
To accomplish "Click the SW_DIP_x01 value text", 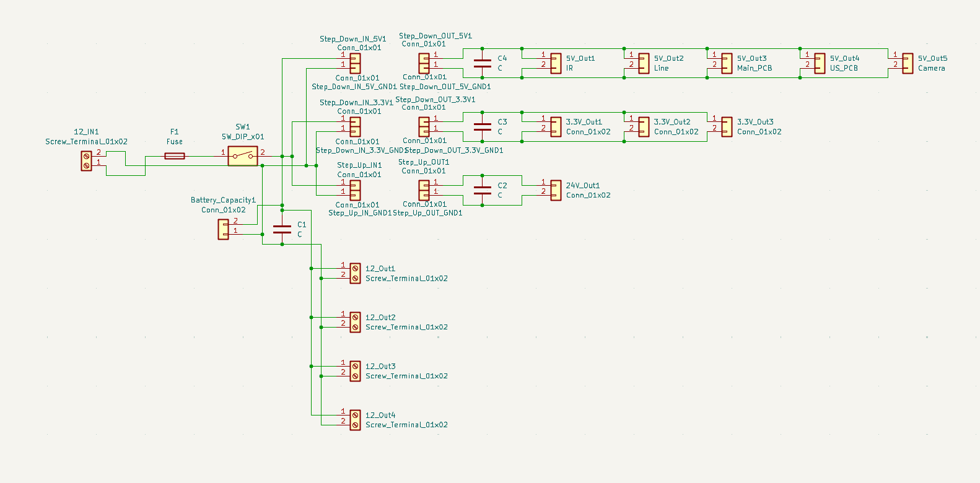I will click(243, 137).
